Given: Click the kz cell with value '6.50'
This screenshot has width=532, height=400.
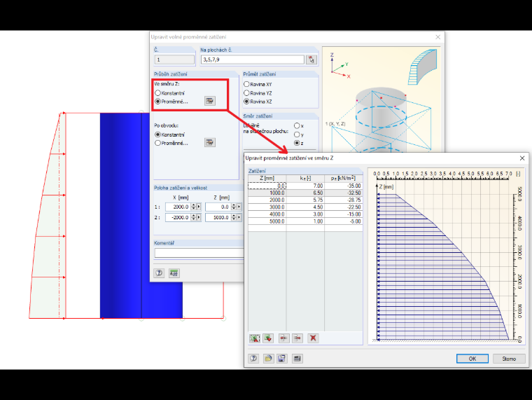Looking at the screenshot, I should (305, 193).
